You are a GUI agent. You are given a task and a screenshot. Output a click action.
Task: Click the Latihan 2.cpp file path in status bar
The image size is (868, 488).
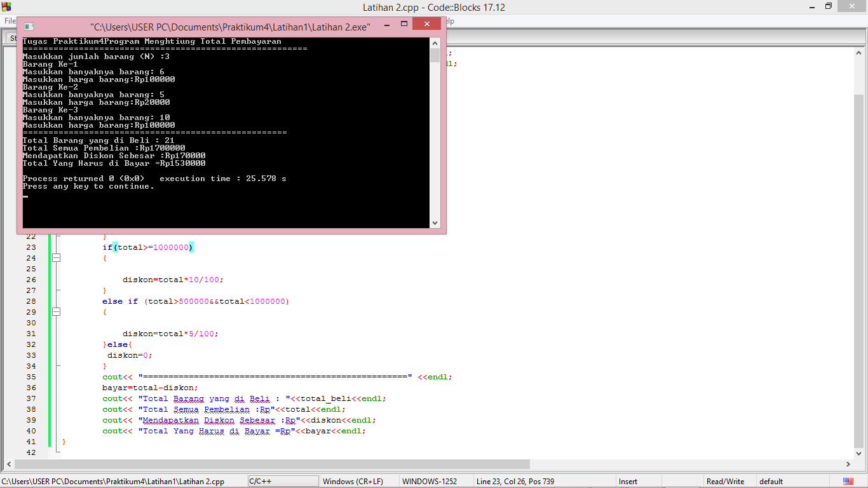coord(113,482)
